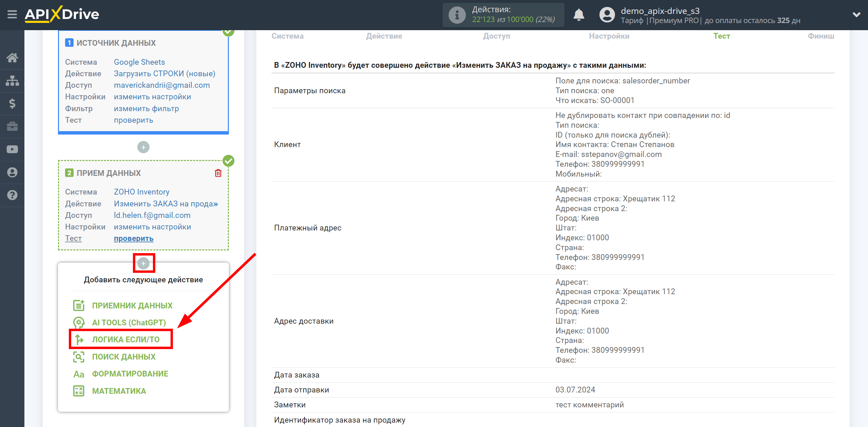
Task: Click the Клиент row label
Action: pyautogui.click(x=287, y=144)
